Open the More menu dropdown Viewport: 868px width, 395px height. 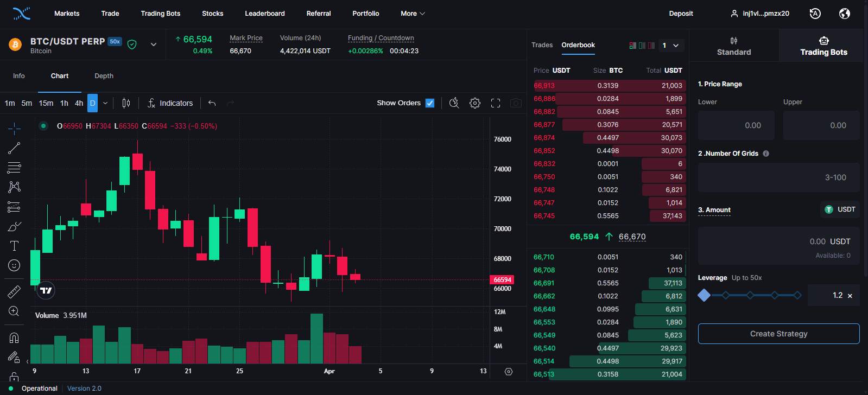pos(413,14)
